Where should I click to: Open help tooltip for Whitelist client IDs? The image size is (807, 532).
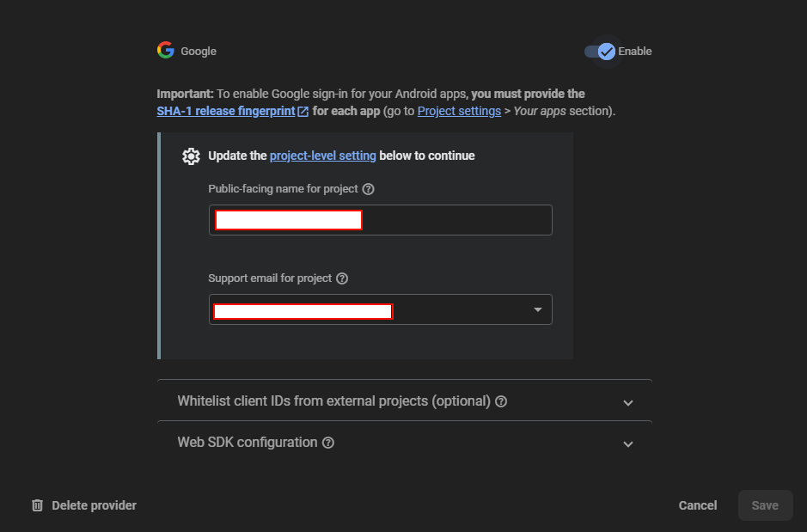[501, 401]
